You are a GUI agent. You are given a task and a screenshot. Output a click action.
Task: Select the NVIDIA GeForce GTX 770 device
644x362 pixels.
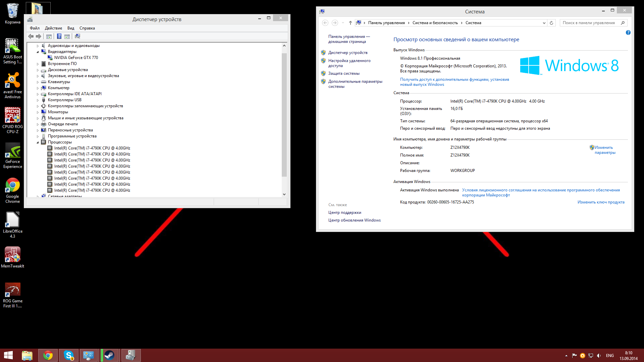coord(76,58)
